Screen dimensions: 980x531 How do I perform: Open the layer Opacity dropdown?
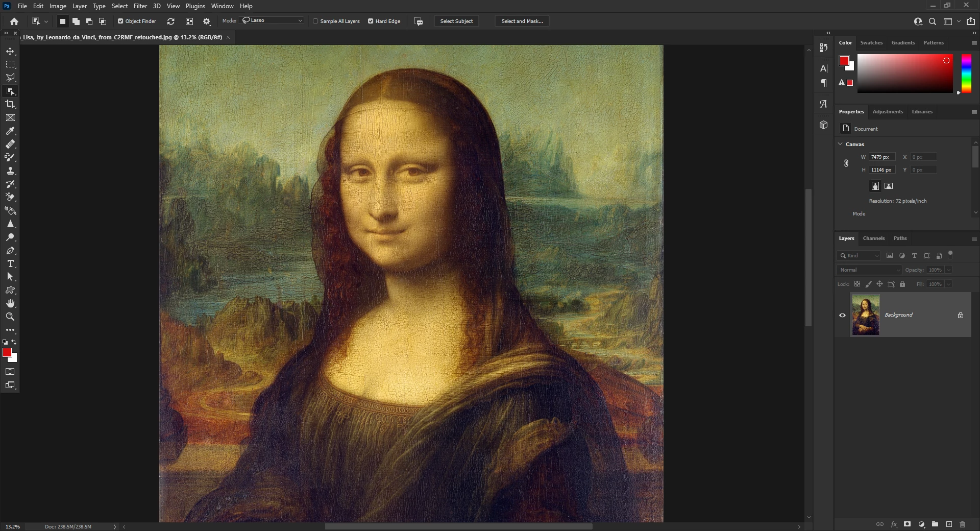click(948, 270)
